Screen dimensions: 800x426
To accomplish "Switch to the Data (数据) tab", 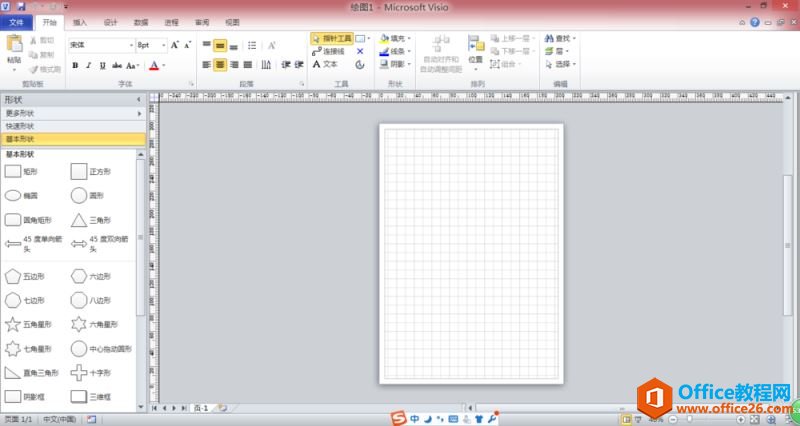I will point(141,22).
